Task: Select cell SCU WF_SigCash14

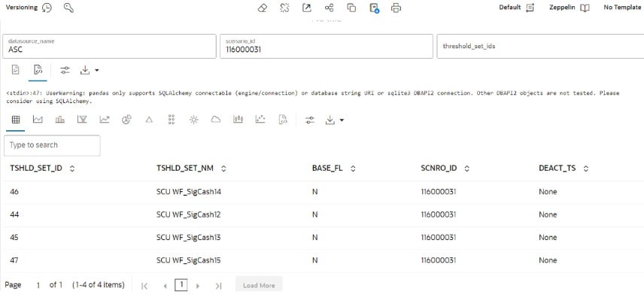Action: click(x=189, y=191)
